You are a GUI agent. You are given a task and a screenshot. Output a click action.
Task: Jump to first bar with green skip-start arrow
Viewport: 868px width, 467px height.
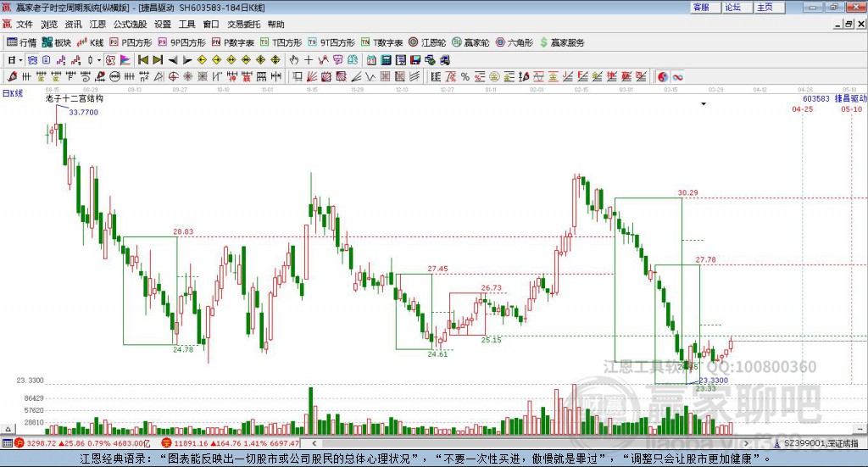coord(142,60)
